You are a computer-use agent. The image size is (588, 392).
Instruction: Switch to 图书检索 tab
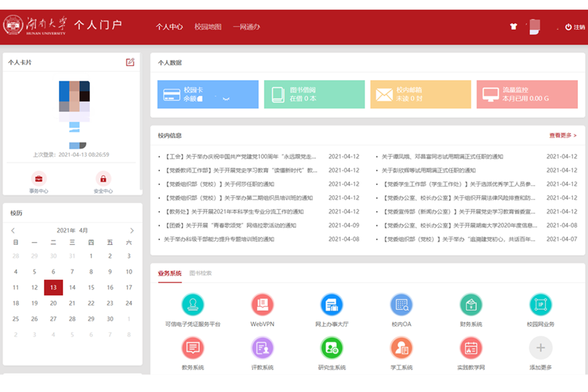point(201,273)
